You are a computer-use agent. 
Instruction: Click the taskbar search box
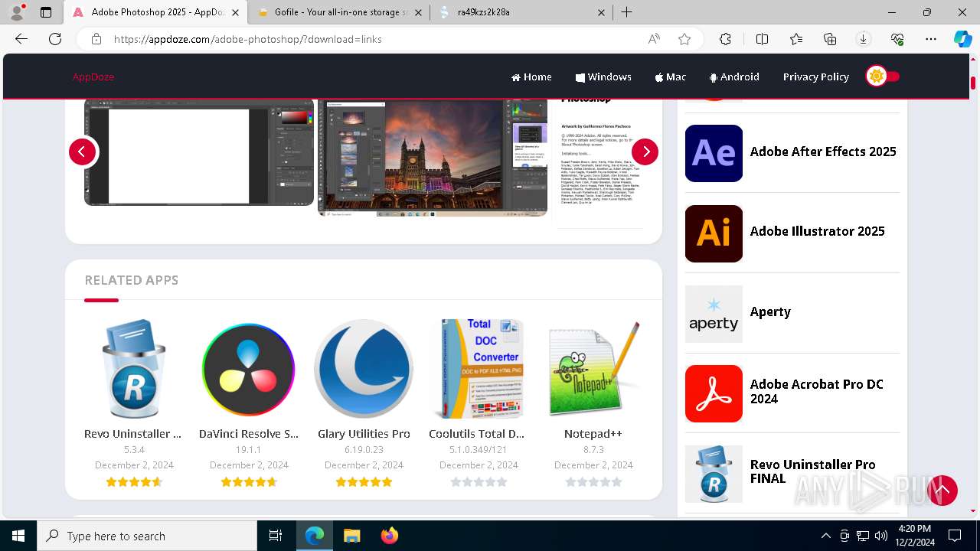coord(147,536)
